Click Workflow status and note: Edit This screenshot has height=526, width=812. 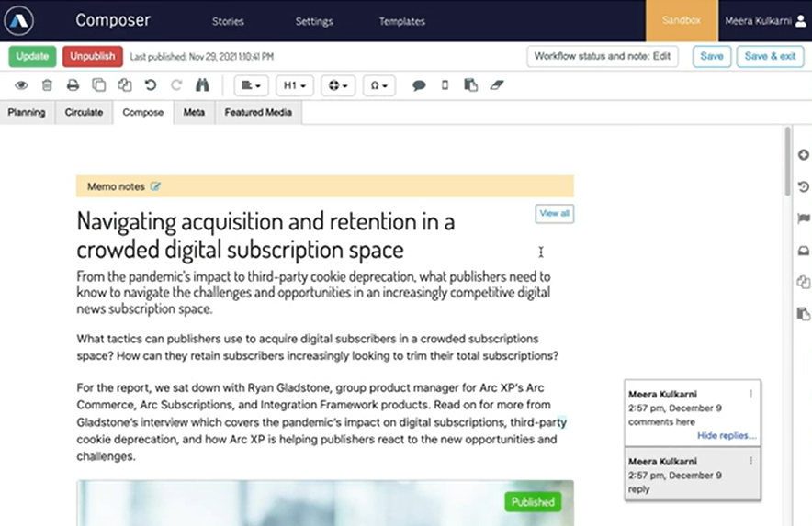click(603, 56)
